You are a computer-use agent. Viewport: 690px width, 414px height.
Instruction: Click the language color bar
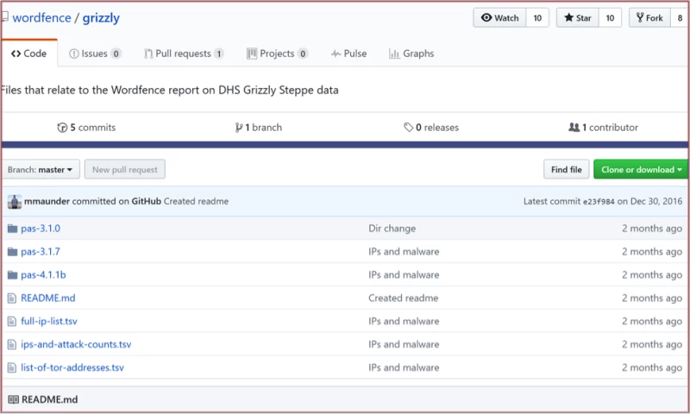(x=344, y=145)
